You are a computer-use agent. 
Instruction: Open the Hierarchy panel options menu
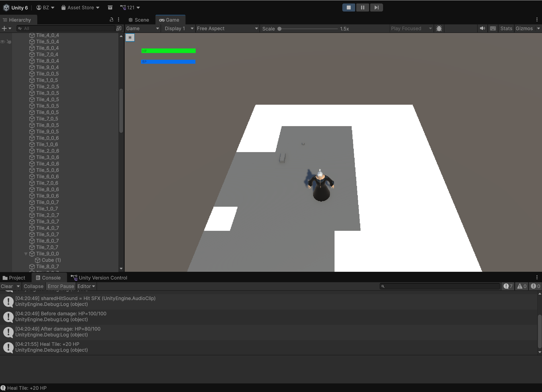click(118, 20)
